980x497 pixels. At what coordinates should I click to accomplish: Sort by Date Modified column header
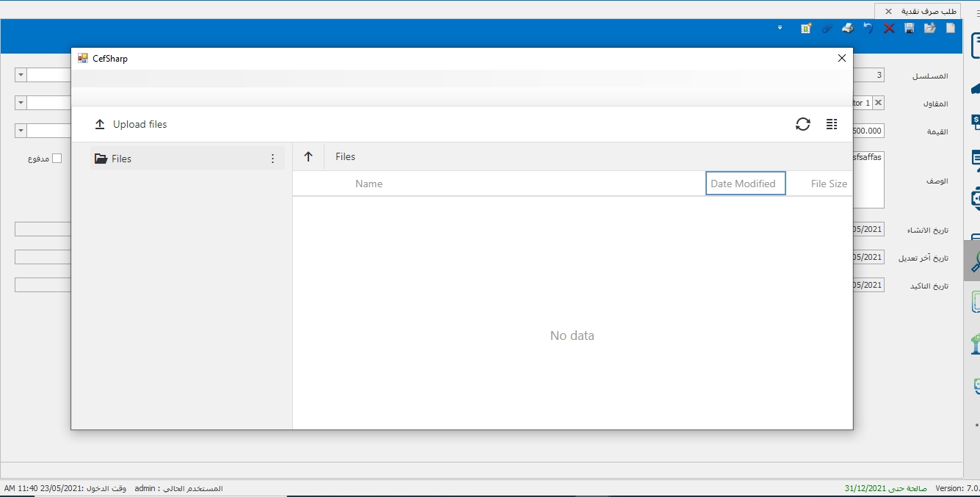point(743,184)
